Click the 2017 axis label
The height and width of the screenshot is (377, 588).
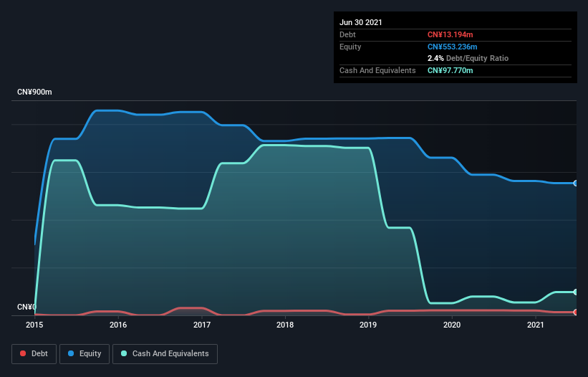pos(202,325)
